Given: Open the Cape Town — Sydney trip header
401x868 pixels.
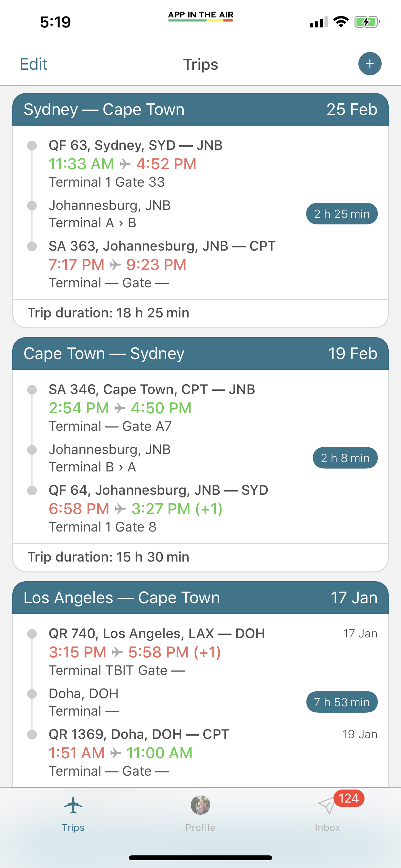Looking at the screenshot, I should [x=200, y=354].
